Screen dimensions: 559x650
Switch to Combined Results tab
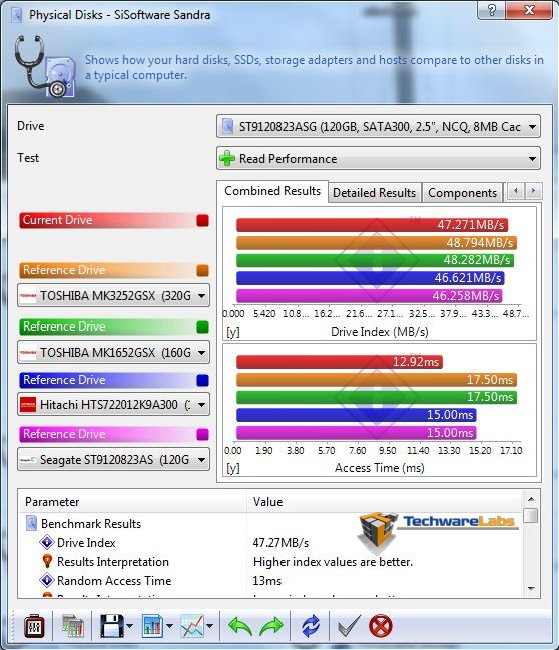point(272,191)
